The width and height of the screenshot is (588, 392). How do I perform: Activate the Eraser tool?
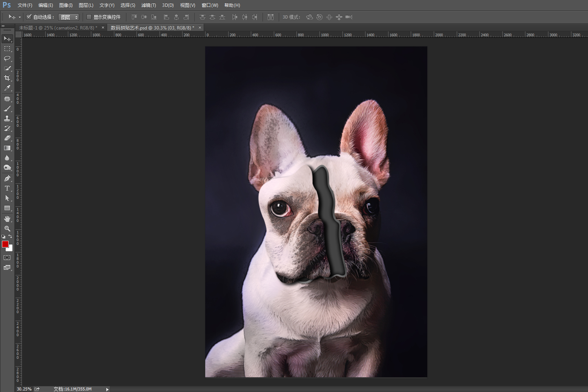click(x=7, y=138)
